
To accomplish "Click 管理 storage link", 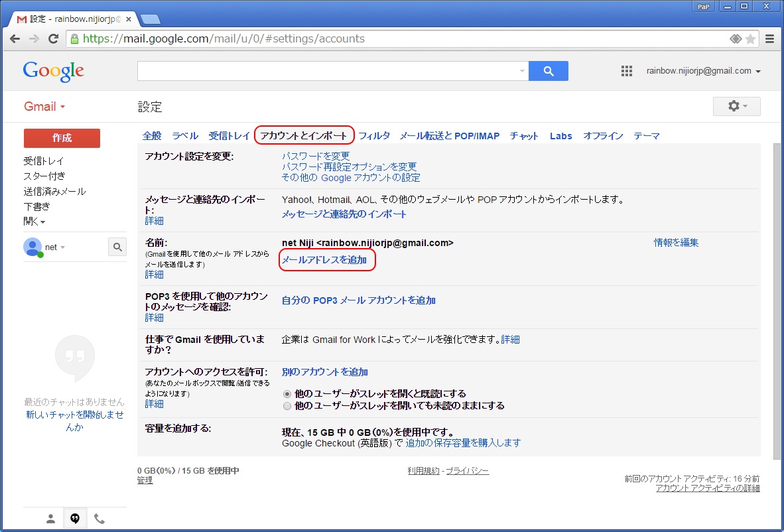I will (145, 480).
